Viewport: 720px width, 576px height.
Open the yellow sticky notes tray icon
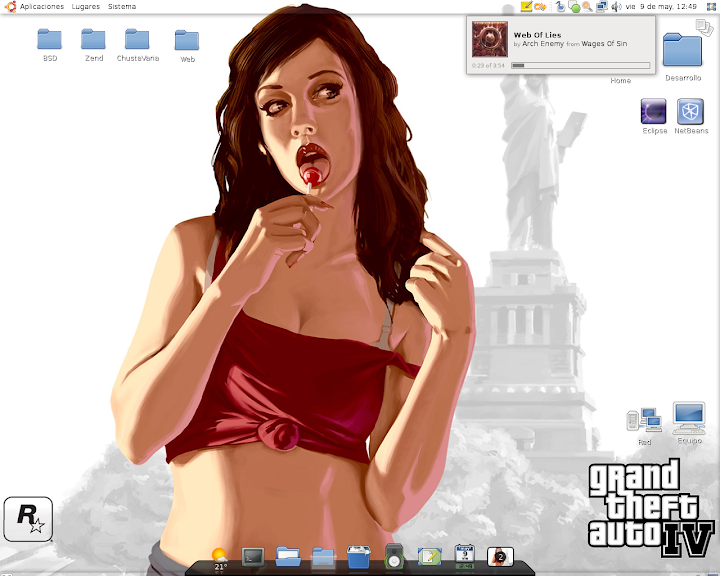pos(526,6)
